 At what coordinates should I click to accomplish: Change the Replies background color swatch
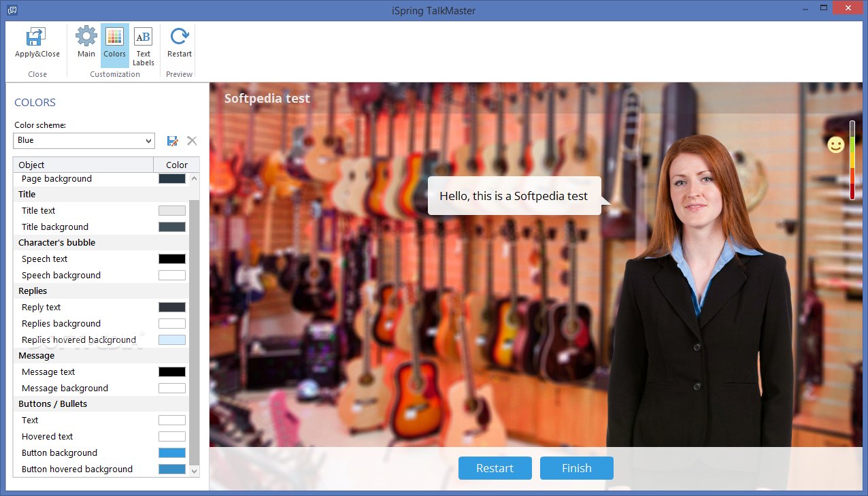coord(172,324)
